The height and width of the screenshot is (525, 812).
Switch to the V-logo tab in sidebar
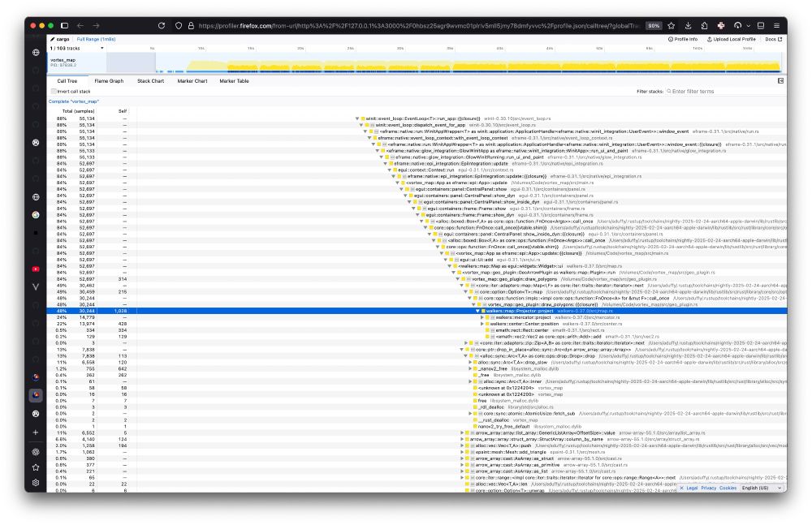(36, 286)
